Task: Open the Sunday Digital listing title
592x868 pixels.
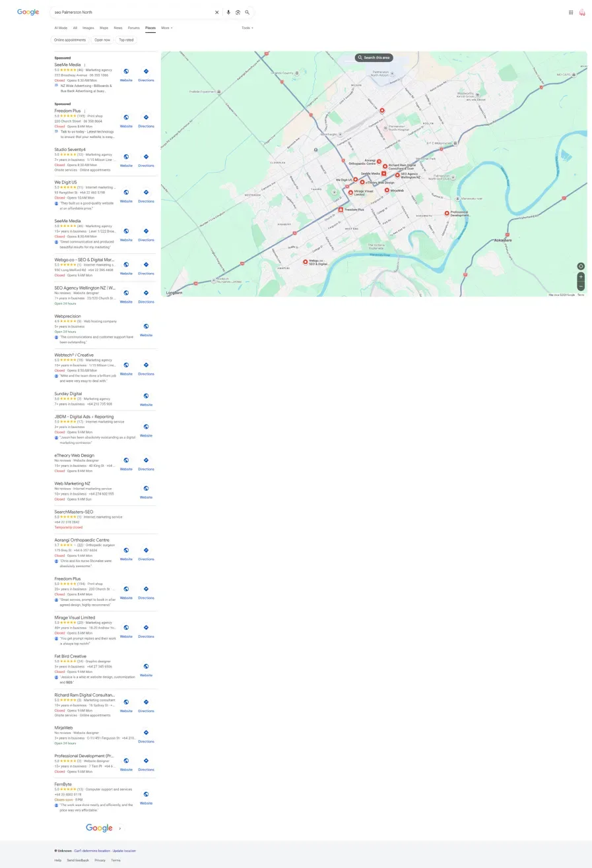Action: pyautogui.click(x=68, y=393)
